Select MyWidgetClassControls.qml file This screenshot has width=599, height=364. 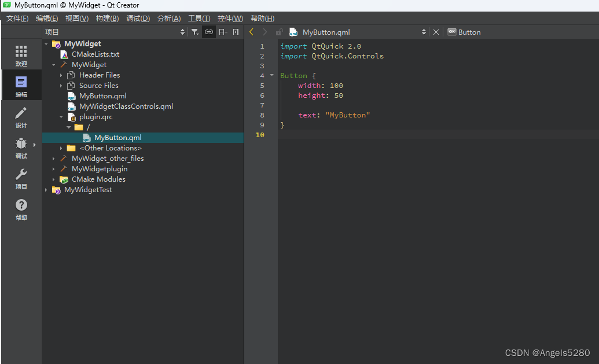pyautogui.click(x=126, y=106)
